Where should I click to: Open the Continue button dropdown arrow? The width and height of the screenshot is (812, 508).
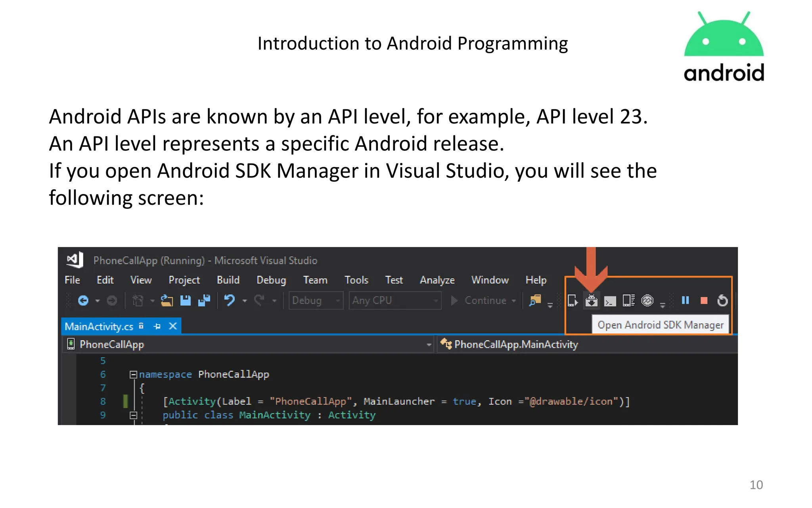(514, 301)
